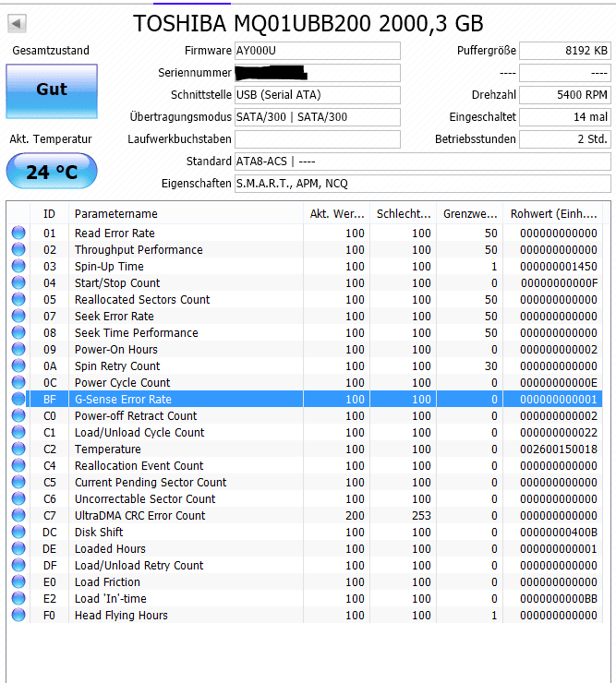This screenshot has height=683, width=616.
Task: Click the 24 °C temperature button
Action: 52,171
